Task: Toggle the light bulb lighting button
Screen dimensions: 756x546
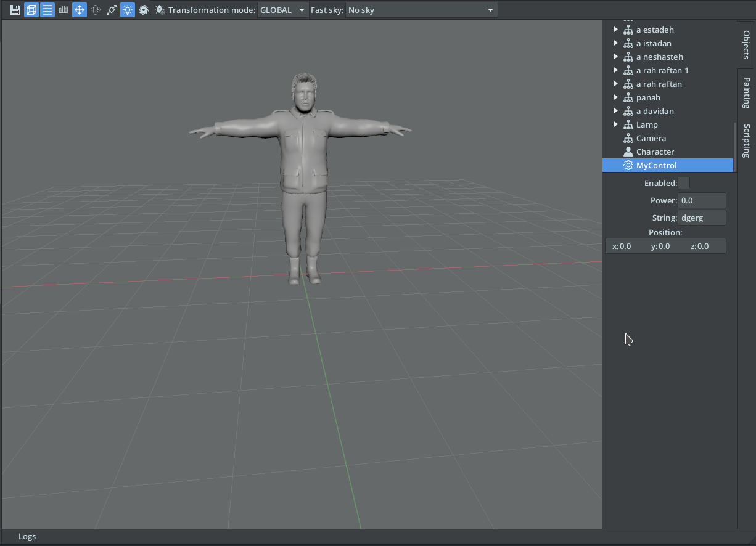Action: (128, 10)
